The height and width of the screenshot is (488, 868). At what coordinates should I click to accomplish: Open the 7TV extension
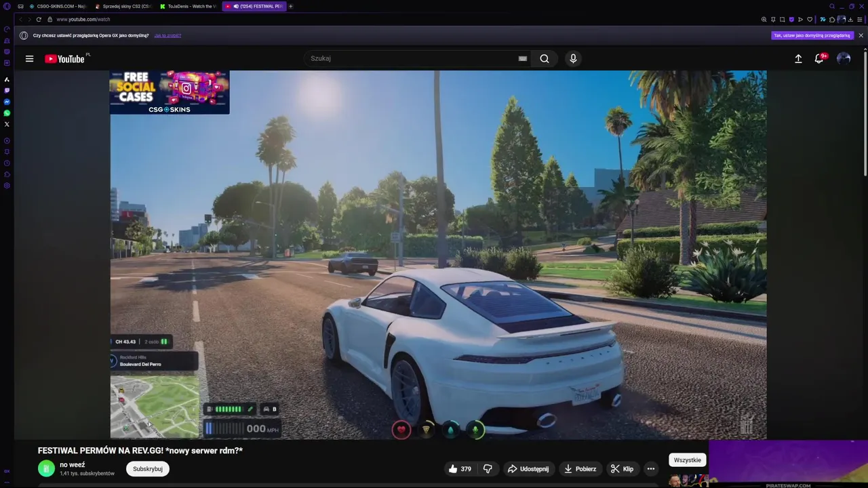[x=823, y=20]
